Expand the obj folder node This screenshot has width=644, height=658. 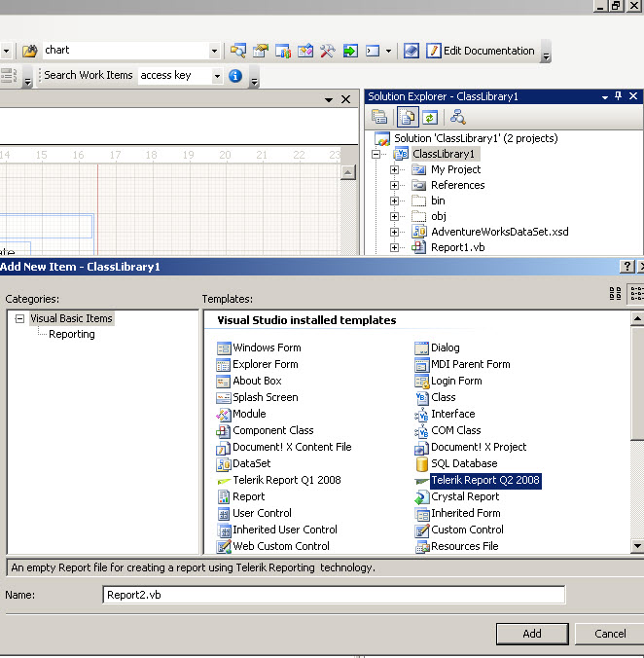click(394, 216)
